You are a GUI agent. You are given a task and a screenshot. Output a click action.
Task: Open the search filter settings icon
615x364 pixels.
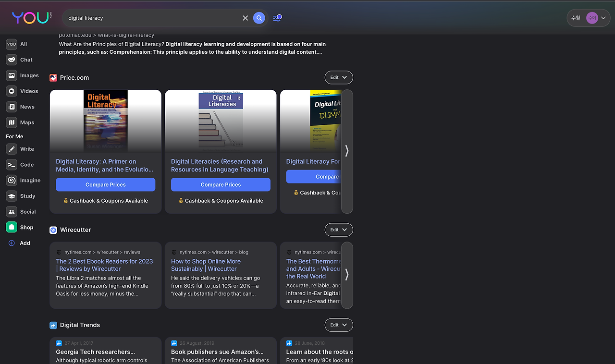coord(277,18)
